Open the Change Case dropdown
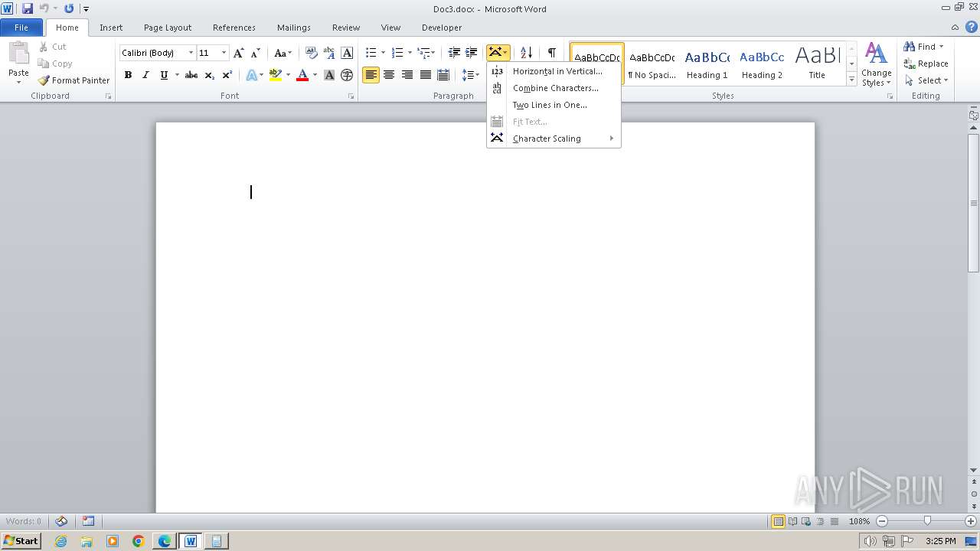Image resolution: width=980 pixels, height=551 pixels. [x=283, y=53]
